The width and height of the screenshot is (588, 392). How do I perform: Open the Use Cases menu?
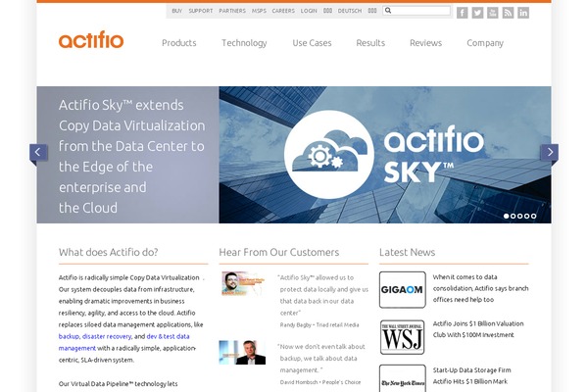click(x=312, y=43)
